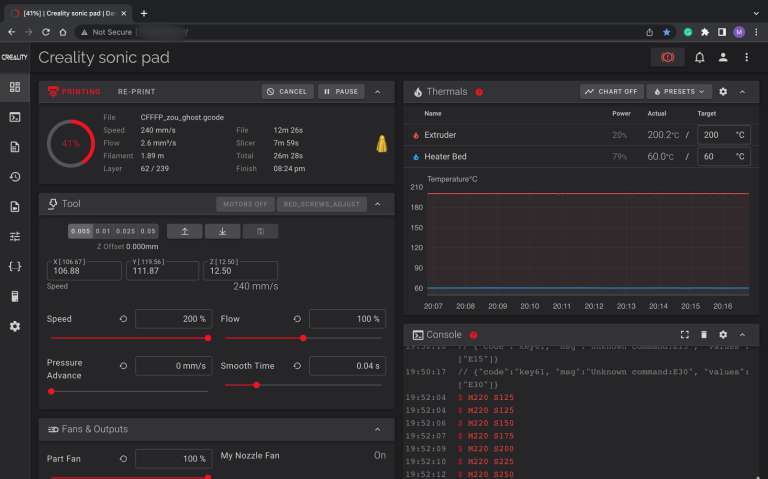Toggle the thermals chart with Chart Off
The height and width of the screenshot is (479, 768).
[x=612, y=92]
